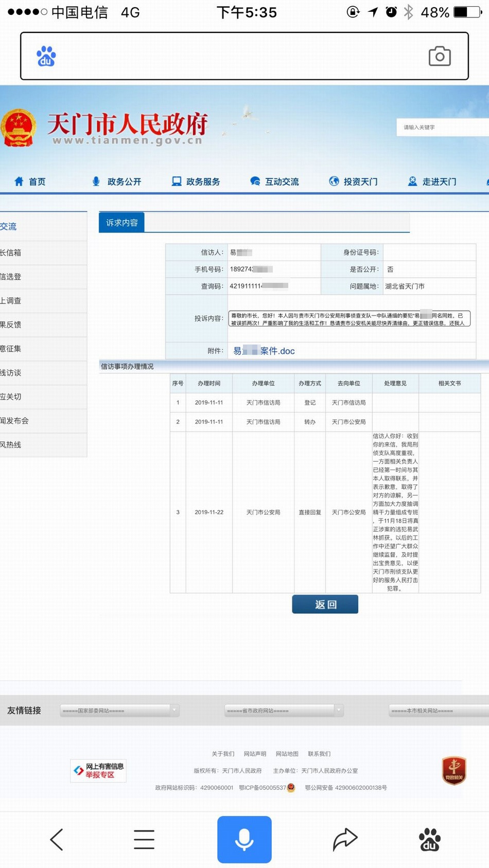Click the red 党政机关 badge icon
This screenshot has width=489, height=868.
[454, 770]
